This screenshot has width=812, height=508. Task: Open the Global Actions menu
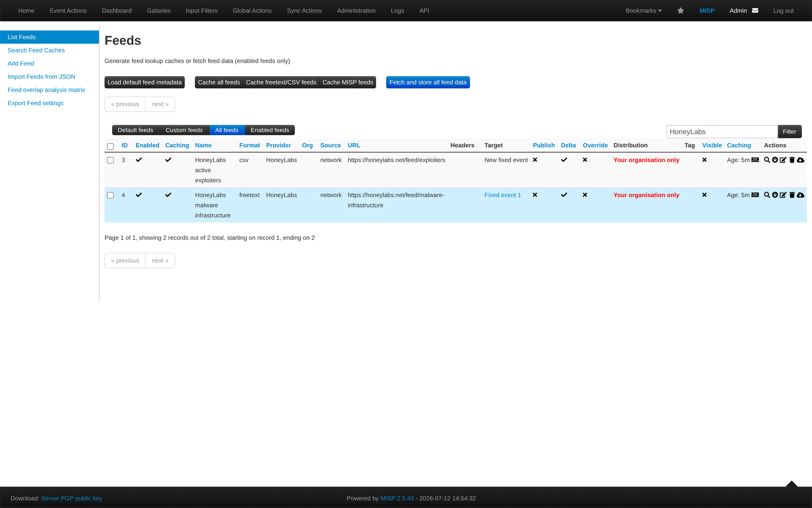point(252,11)
